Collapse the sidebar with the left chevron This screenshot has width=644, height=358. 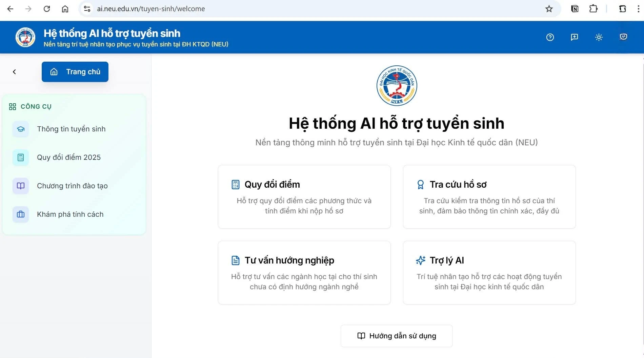point(14,72)
